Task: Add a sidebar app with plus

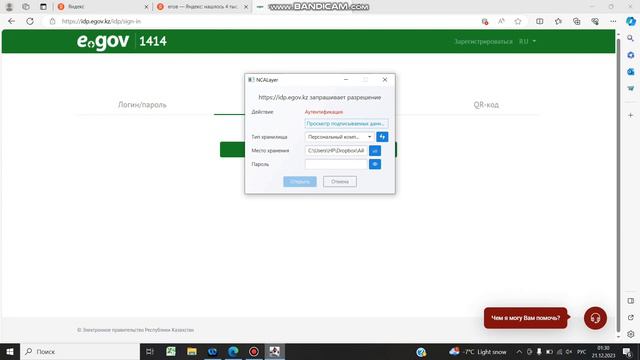Action: tap(631, 116)
